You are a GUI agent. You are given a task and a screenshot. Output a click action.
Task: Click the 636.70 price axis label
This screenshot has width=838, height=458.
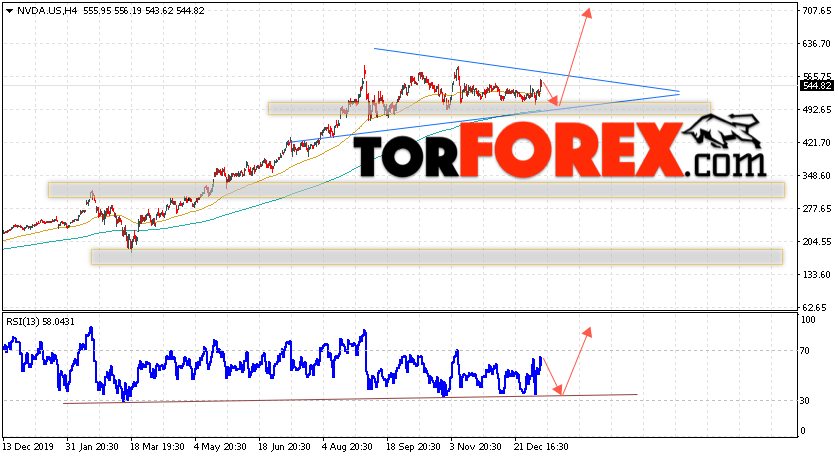pos(817,43)
